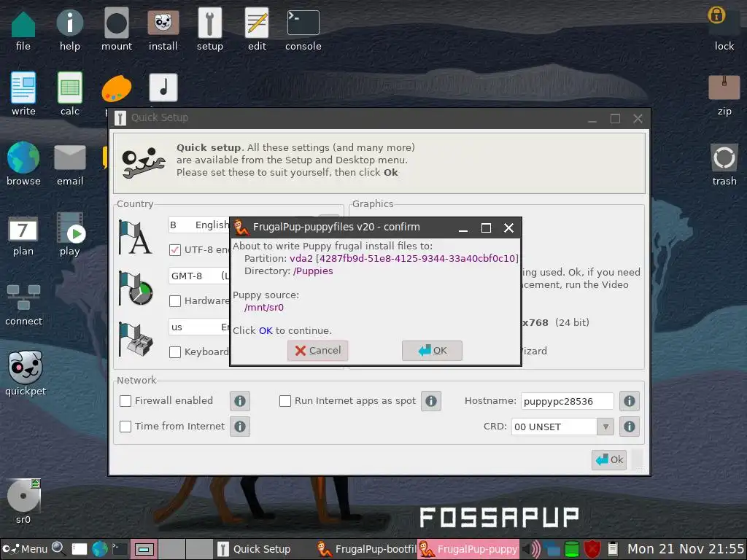The image size is (747, 560).
Task: Toggle the Keyboard checkbox
Action: pos(175,352)
